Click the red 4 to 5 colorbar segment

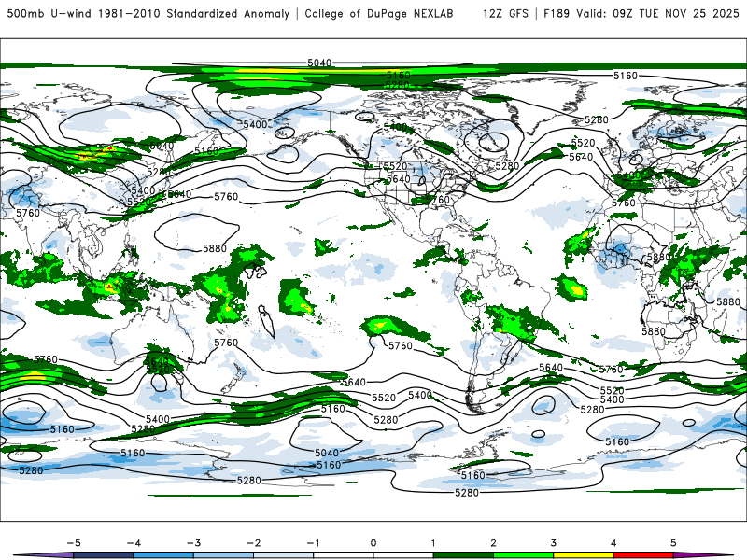643,555
